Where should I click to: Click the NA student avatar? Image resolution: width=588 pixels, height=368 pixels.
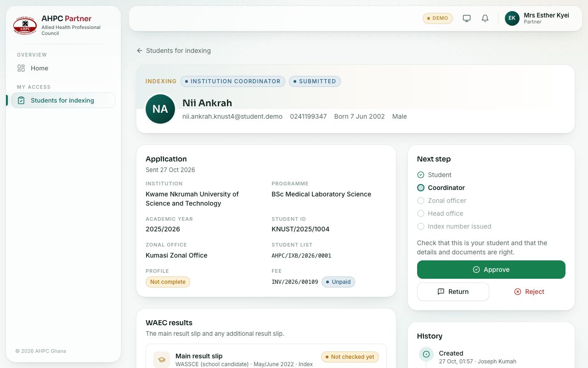[160, 109]
